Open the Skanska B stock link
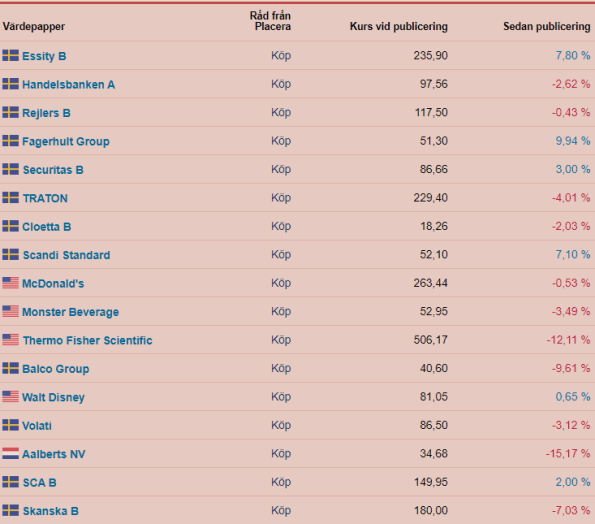 click(51, 511)
